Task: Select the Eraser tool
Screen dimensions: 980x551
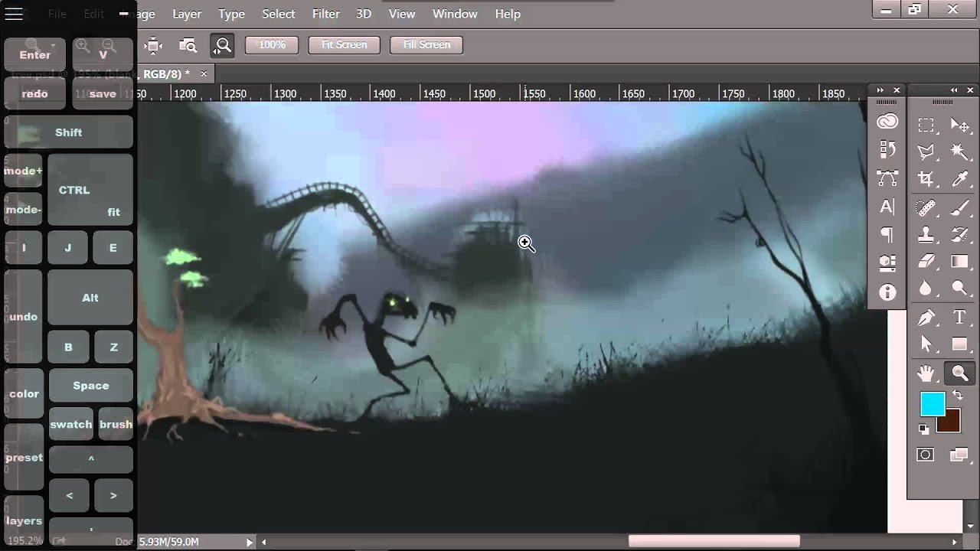Action: [x=926, y=262]
